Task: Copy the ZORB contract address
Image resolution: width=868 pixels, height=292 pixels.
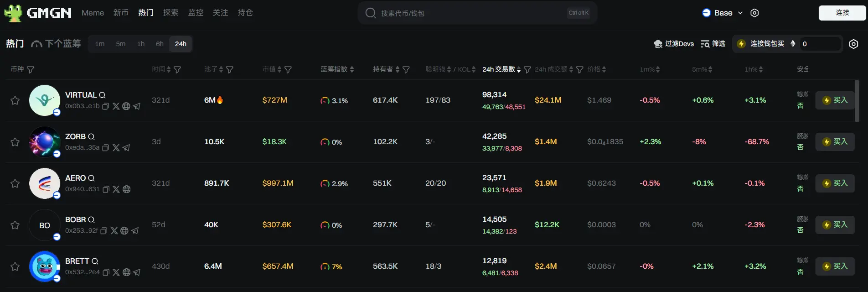Action: (106, 148)
